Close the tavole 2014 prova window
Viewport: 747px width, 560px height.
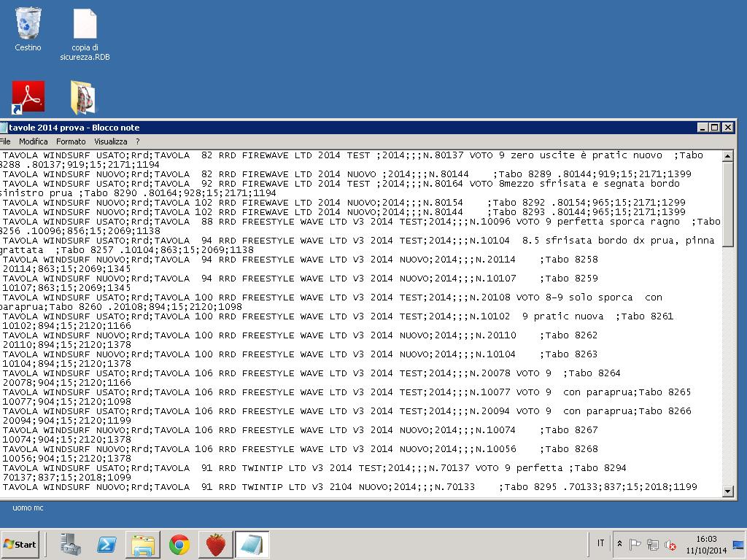[x=727, y=127]
